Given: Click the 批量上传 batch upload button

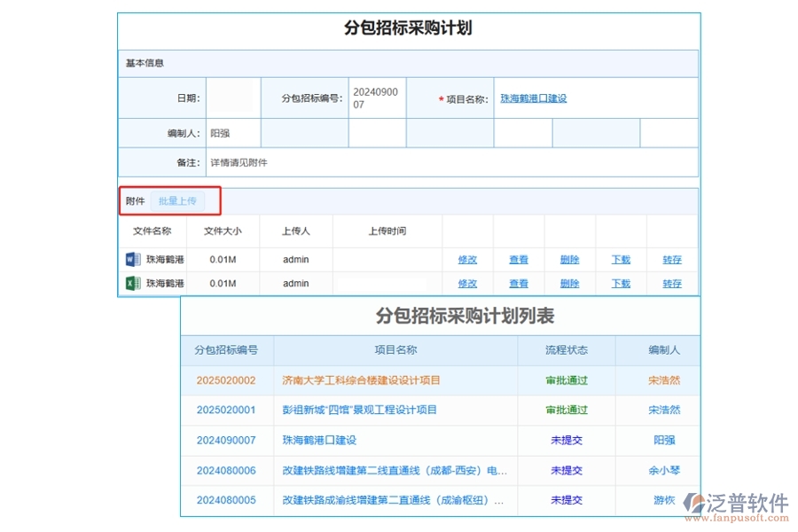Looking at the screenshot, I should [179, 200].
